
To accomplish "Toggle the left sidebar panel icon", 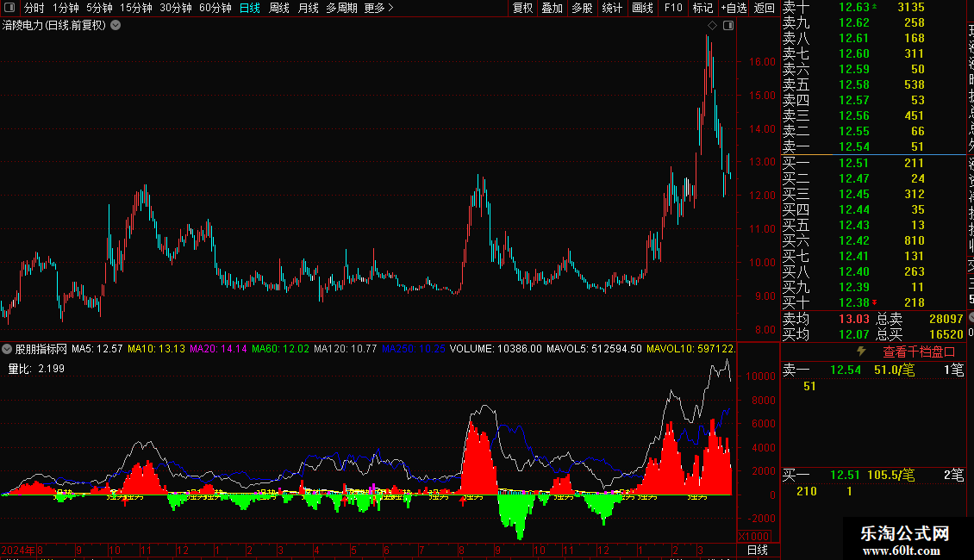I will (x=9, y=8).
